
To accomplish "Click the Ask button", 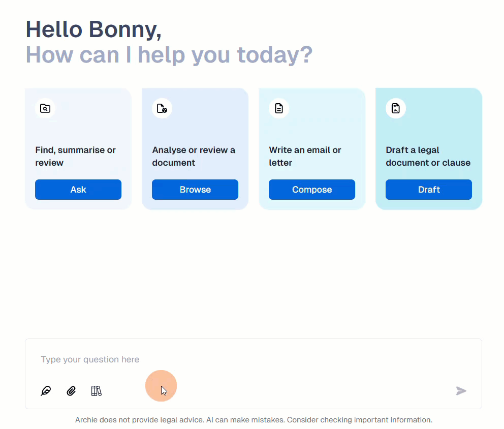I will (x=78, y=190).
